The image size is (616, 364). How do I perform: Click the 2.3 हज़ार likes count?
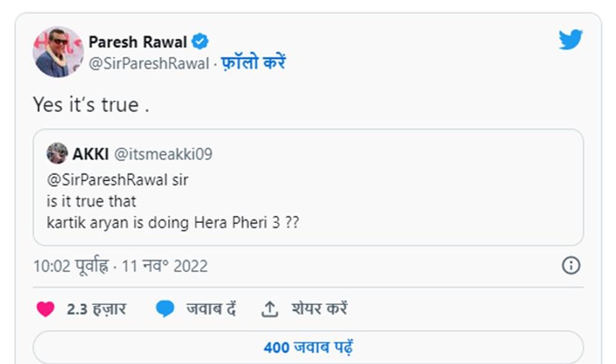(x=96, y=309)
